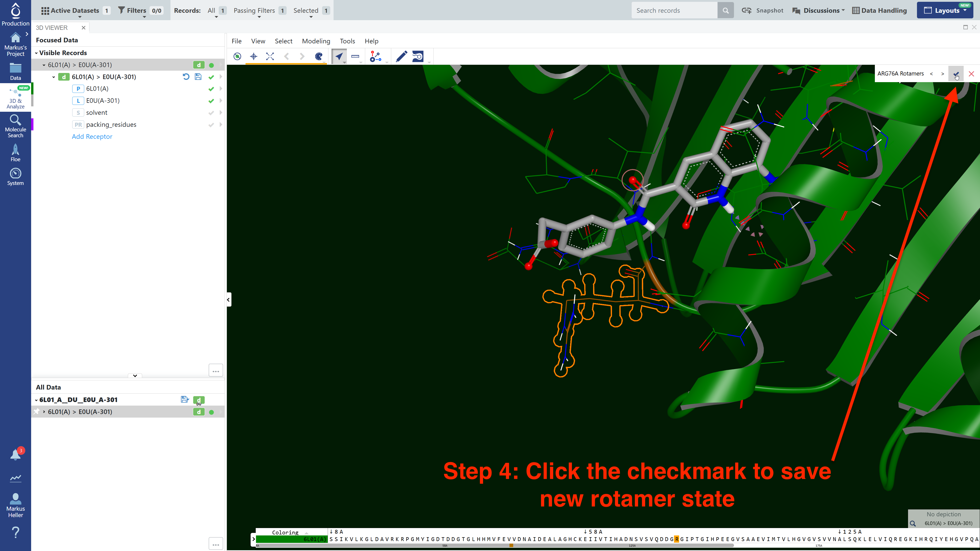Click the save-copy icon beside 6L01_A__DU__E0U_A-301
This screenshot has width=980, height=551.
pyautogui.click(x=185, y=399)
